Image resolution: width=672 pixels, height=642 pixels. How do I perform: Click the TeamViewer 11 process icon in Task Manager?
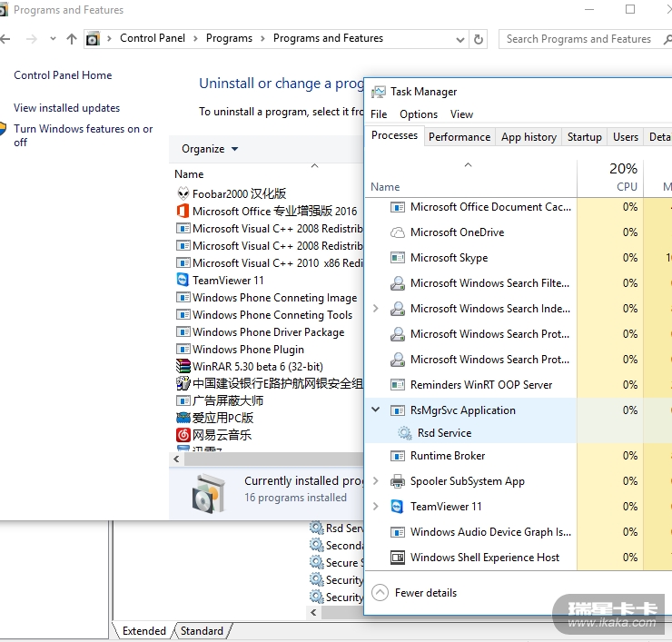(x=397, y=506)
